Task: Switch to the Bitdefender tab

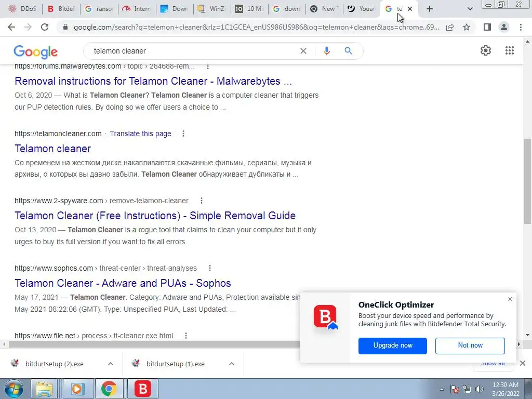Action: click(61, 9)
